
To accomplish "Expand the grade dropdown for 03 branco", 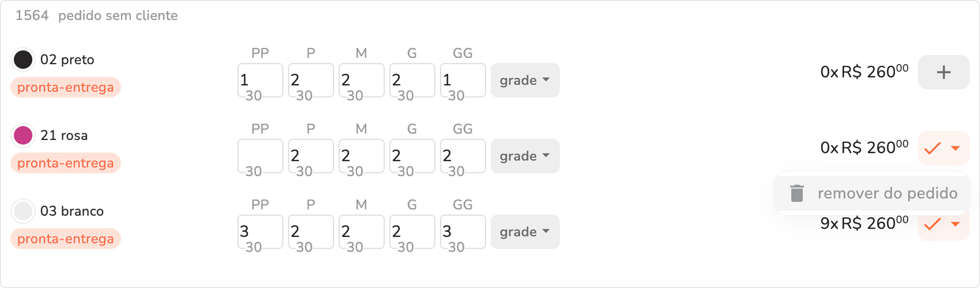I will coord(525,232).
